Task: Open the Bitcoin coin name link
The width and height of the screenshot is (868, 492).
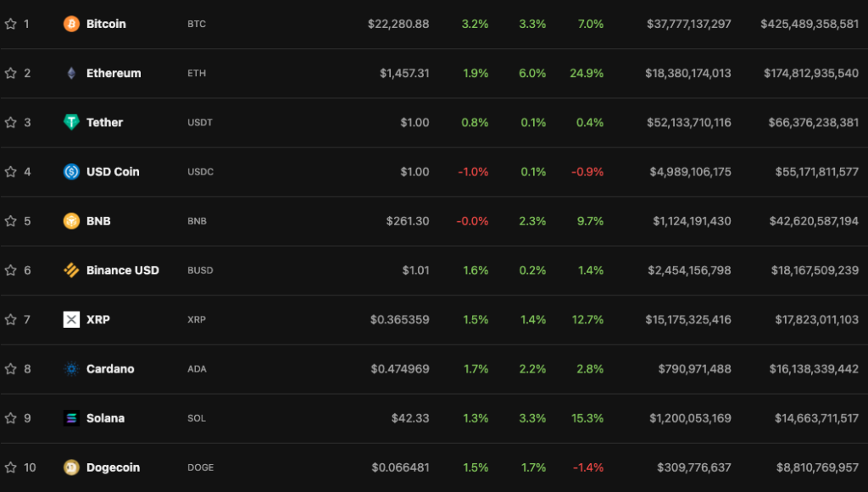Action: [x=106, y=24]
